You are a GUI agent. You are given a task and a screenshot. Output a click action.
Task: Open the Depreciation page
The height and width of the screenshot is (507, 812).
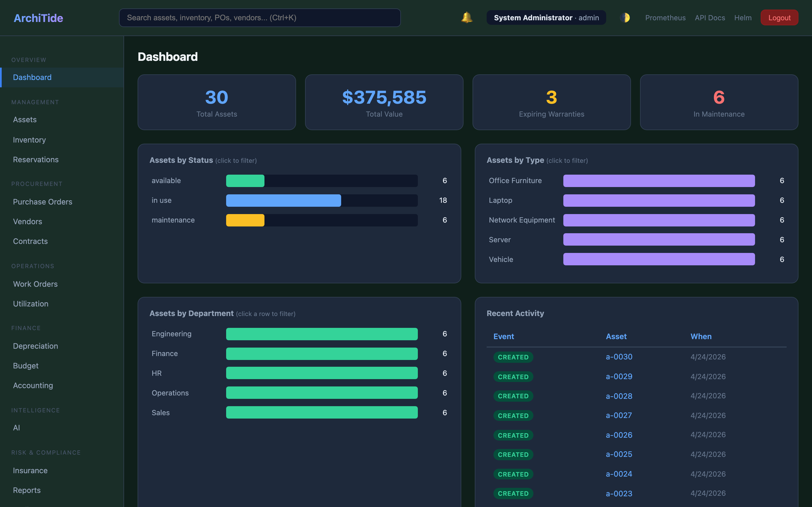click(35, 346)
